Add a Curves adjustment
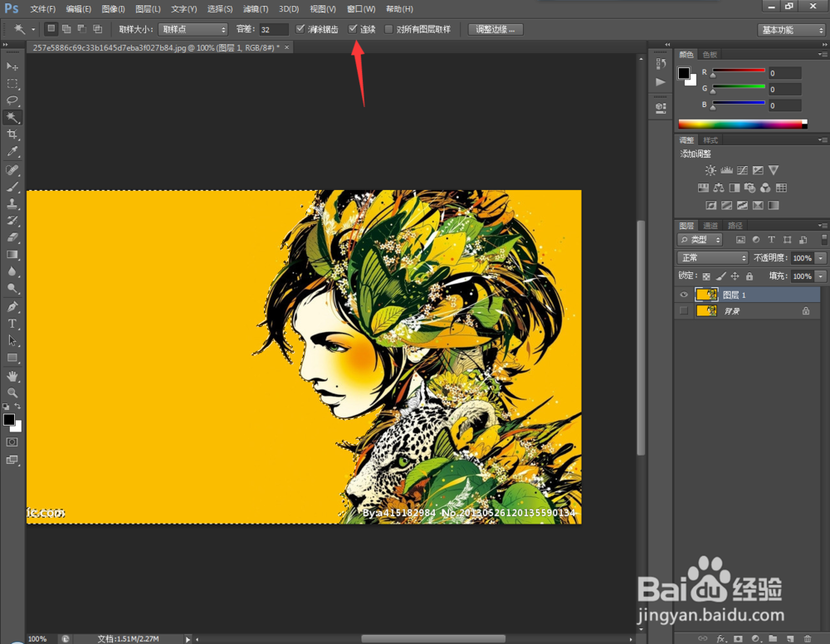Viewport: 830px width, 644px height. click(x=742, y=170)
